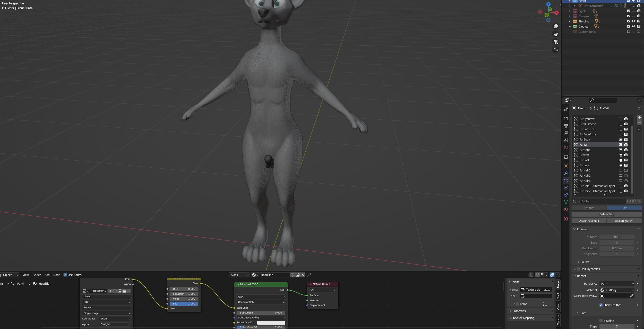Viewport: 644px width, 329px height.
Task: Toggle camera view with the camera icon
Action: point(556,42)
